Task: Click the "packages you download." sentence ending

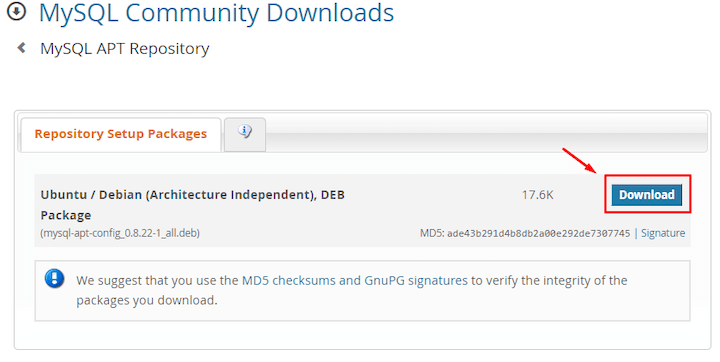Action: (x=146, y=300)
